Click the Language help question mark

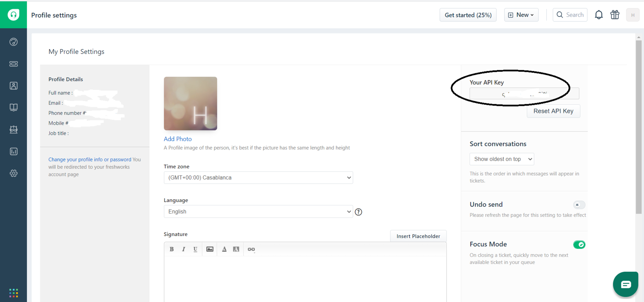(x=358, y=212)
